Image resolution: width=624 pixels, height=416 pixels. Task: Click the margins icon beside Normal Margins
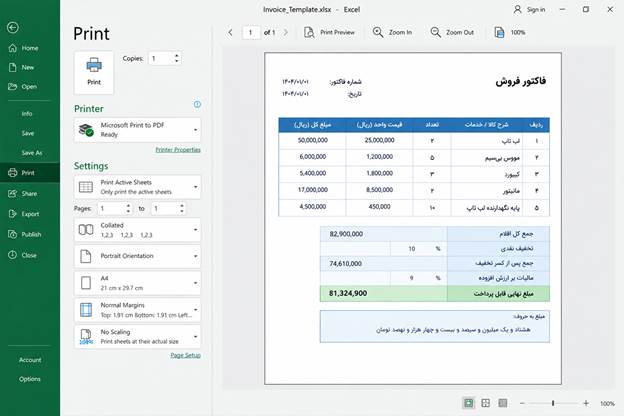(x=86, y=310)
